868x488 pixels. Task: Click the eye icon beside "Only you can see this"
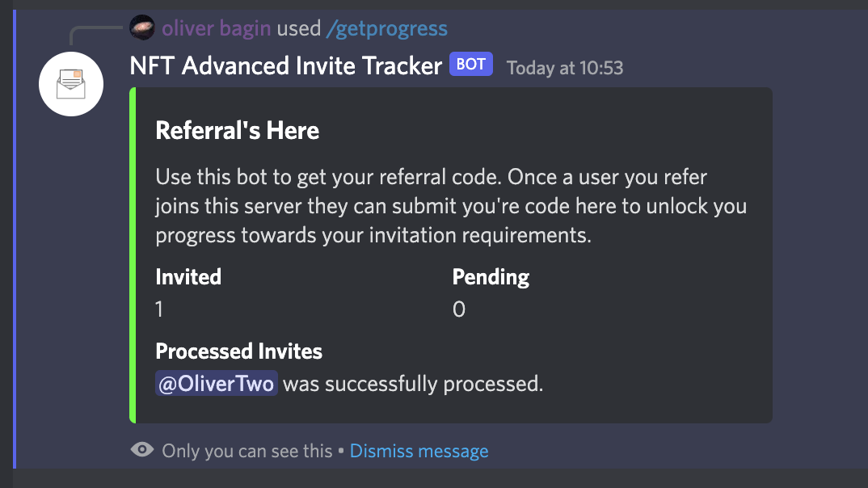coord(142,450)
